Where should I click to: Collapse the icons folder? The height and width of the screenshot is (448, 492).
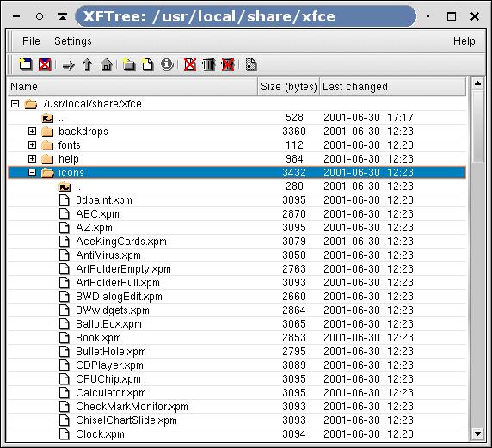32,173
